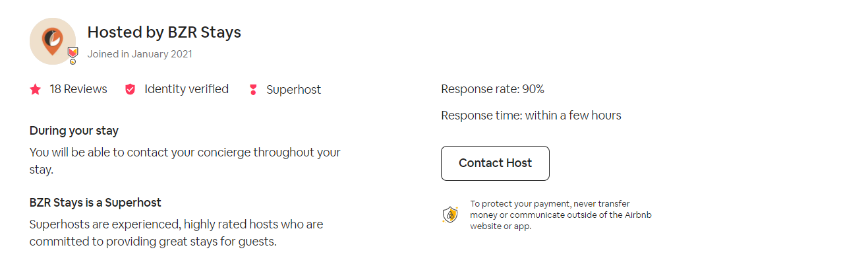Click the Superhost label text
868x270 pixels.
pyautogui.click(x=293, y=90)
